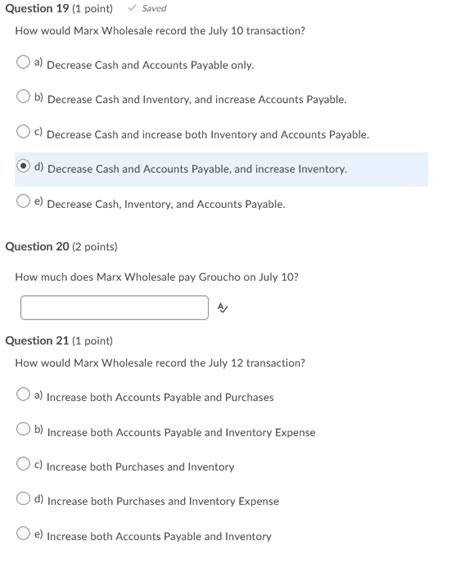Image resolution: width=474 pixels, height=572 pixels.
Task: Click the Saved checkmark indicator for Question 19
Action: [x=147, y=8]
